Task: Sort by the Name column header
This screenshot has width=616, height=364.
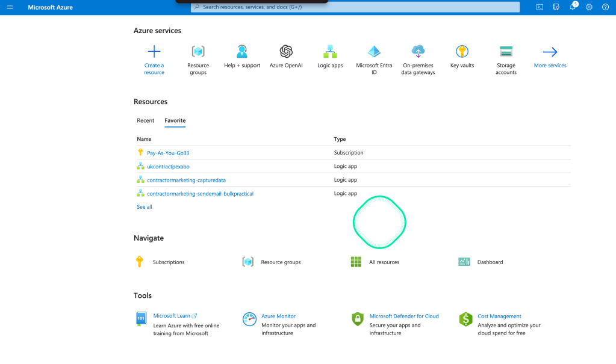Action: coord(144,139)
